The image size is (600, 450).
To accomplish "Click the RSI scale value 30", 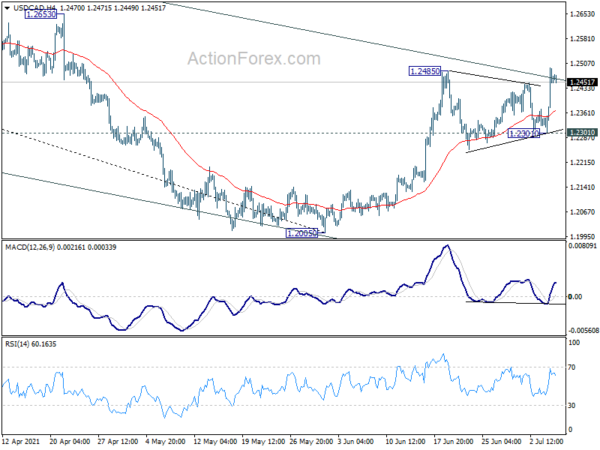I will tap(572, 405).
